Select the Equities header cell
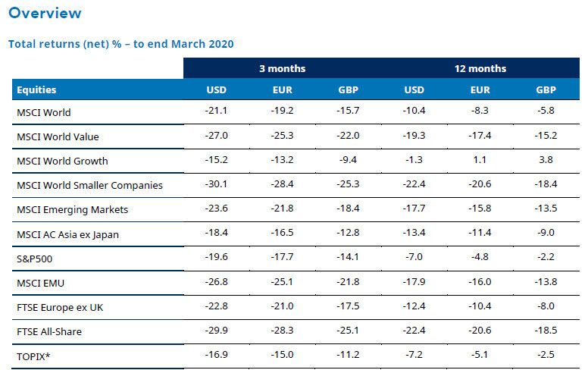The height and width of the screenshot is (370, 588). click(x=36, y=90)
